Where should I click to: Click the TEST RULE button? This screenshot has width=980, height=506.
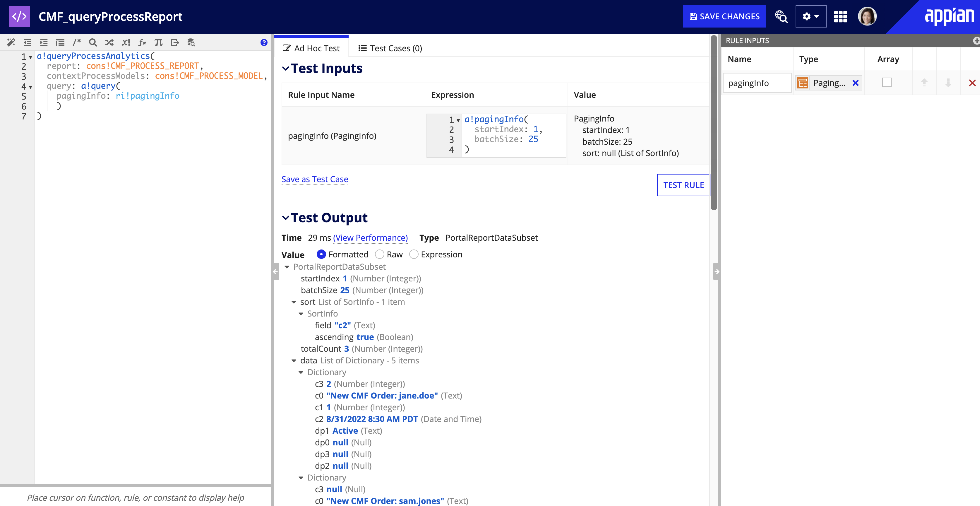[x=683, y=185]
